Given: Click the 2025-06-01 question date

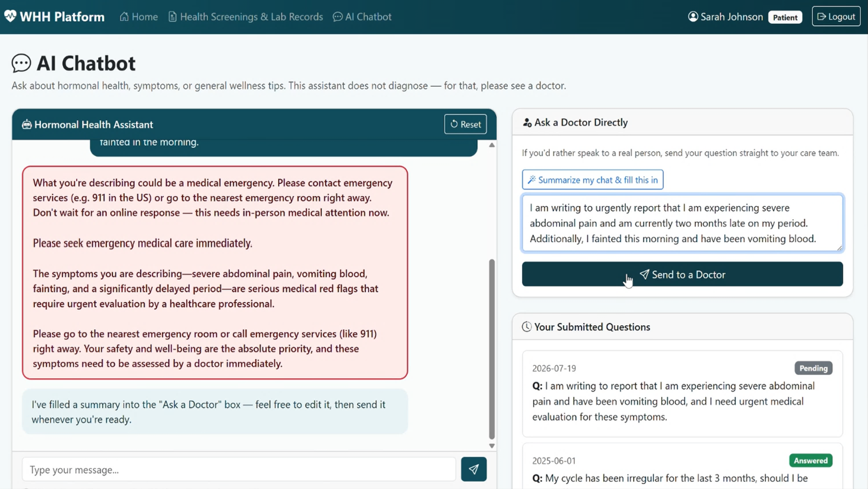Looking at the screenshot, I should click(x=554, y=461).
